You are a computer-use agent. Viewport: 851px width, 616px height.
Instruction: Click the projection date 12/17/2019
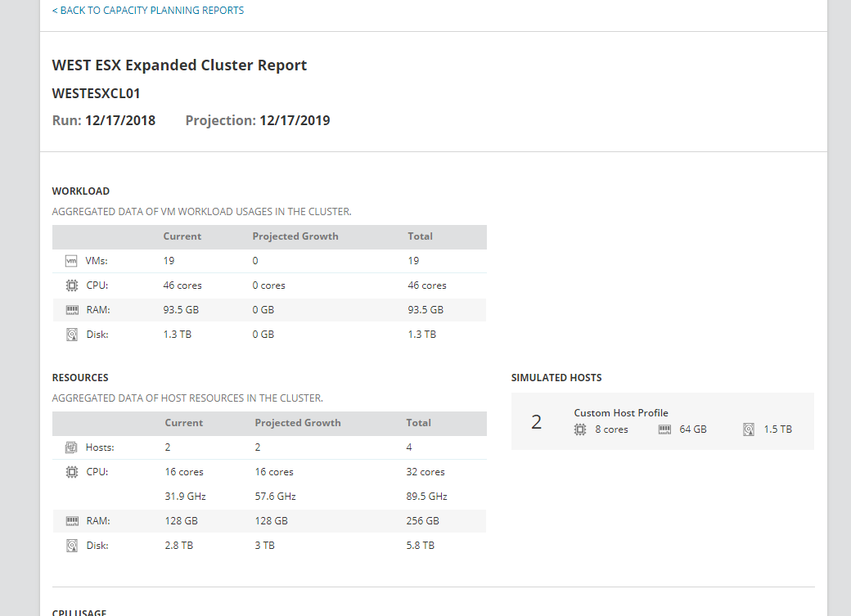[x=295, y=120]
